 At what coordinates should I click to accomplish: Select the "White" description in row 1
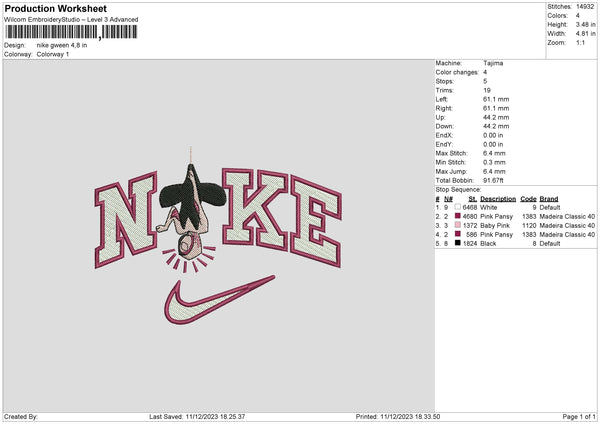pos(489,207)
